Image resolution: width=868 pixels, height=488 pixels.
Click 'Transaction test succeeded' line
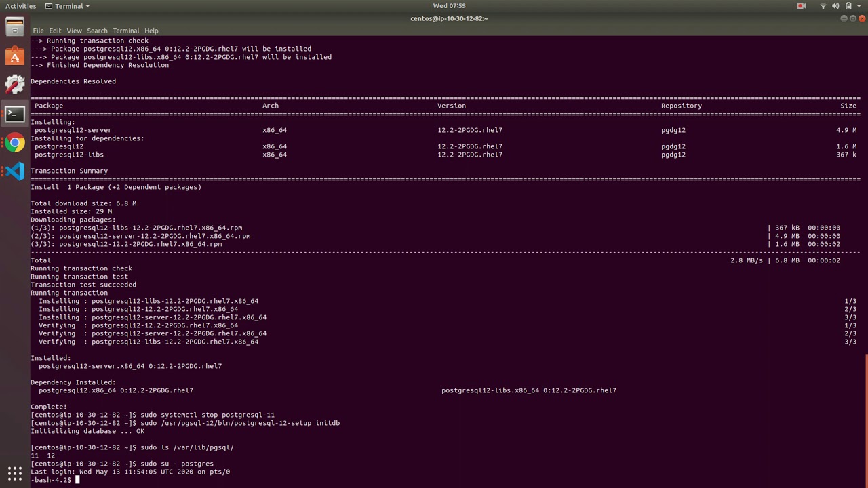pos(83,285)
